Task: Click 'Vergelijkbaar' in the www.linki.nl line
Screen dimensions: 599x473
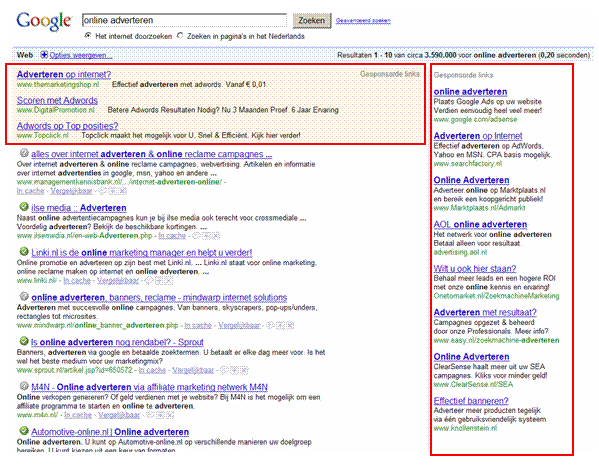Action: 118,281
